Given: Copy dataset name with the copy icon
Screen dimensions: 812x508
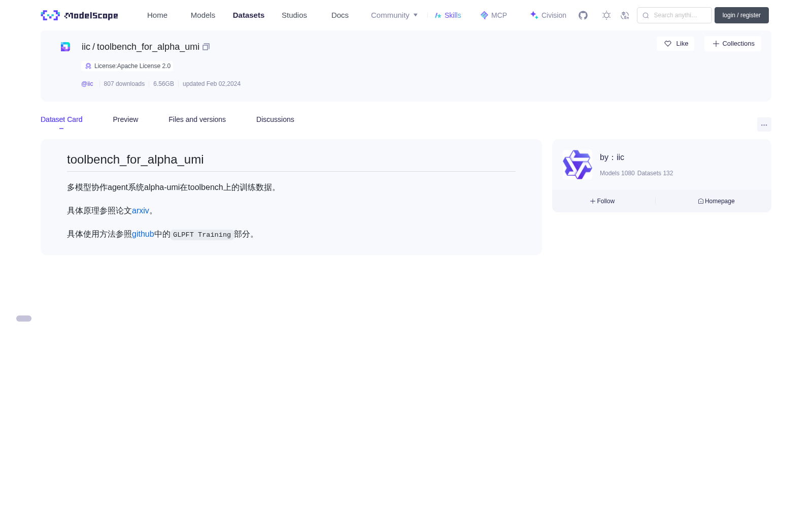Looking at the screenshot, I should (206, 47).
